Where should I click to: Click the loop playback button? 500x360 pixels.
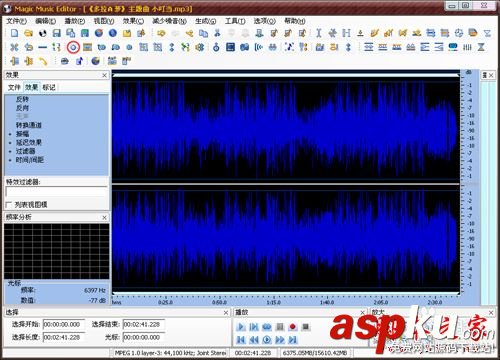coord(267,327)
